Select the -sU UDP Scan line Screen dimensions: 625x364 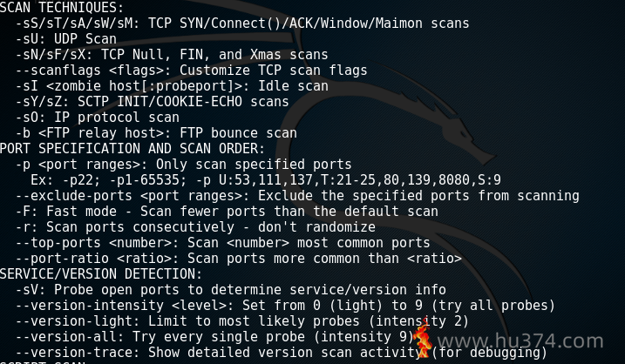[x=66, y=39]
